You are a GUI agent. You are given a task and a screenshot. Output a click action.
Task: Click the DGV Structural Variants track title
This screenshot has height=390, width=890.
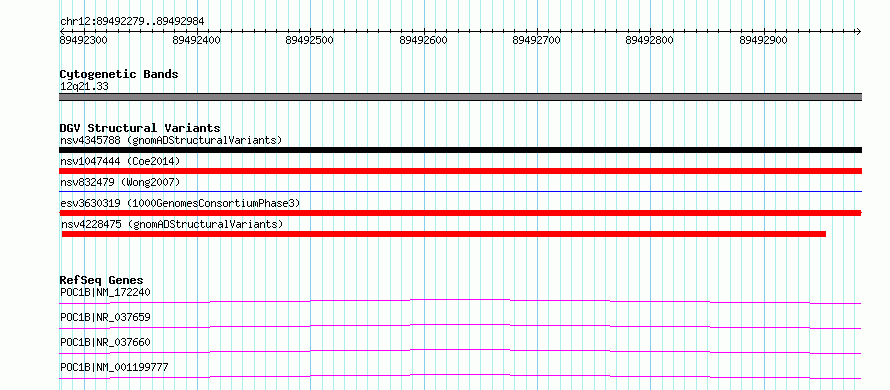pos(140,128)
